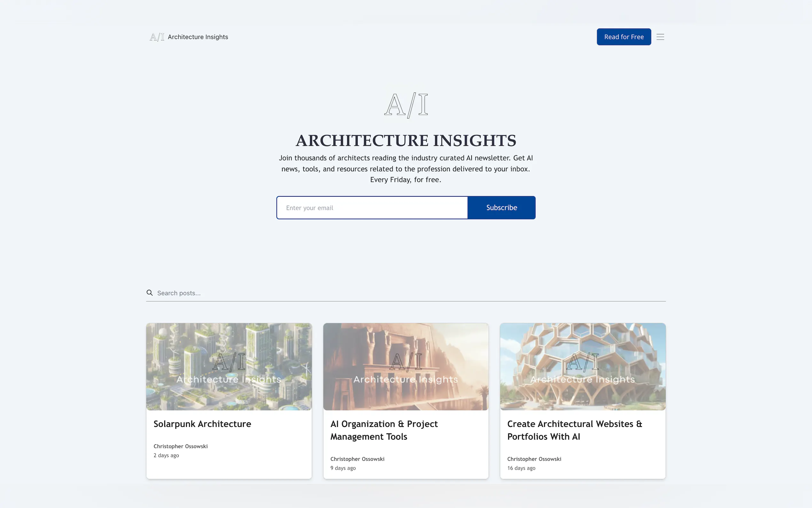
Task: Open Create Architectural Websites & Portfolios post
Action: pos(574,430)
